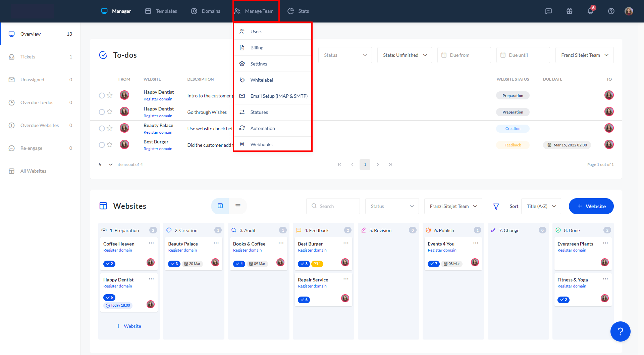Screen dimensions: 644x355
Task: Click Register domain under Evergreen Plants
Action: coord(572,250)
